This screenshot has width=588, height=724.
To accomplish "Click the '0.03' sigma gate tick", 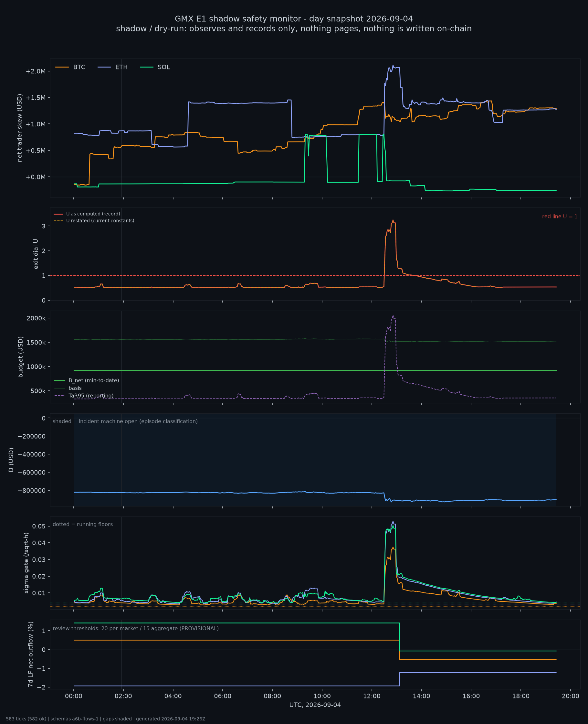I will (39, 560).
